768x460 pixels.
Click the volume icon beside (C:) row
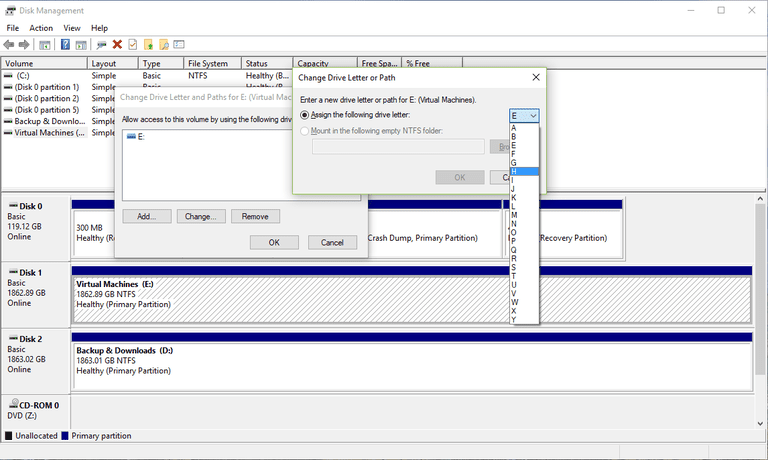pyautogui.click(x=8, y=75)
